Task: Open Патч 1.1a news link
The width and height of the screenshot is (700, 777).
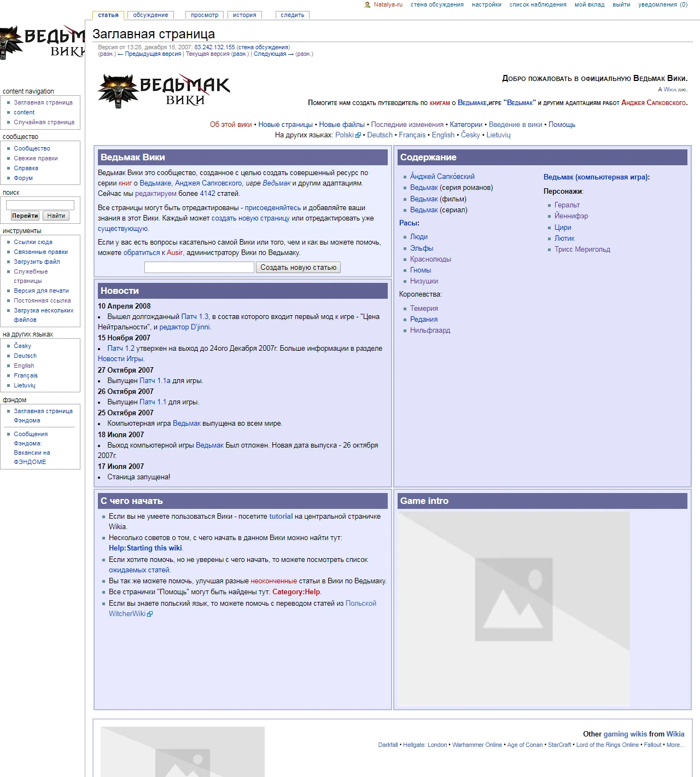Action: point(155,381)
